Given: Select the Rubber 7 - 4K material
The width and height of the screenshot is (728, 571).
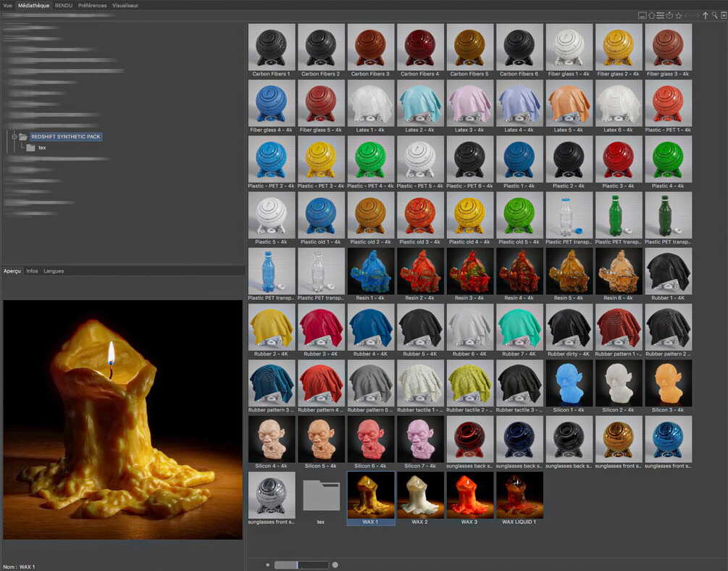Looking at the screenshot, I should [519, 331].
